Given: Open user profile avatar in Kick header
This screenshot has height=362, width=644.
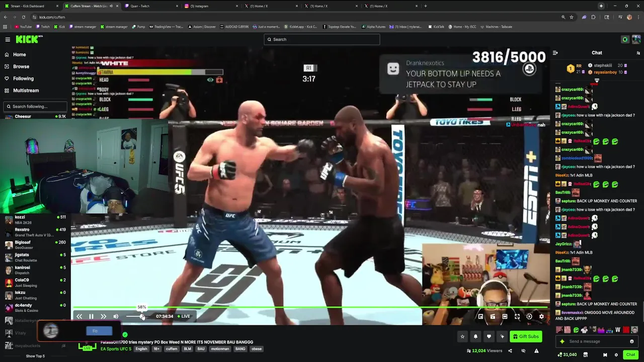Looking at the screenshot, I should coord(636,39).
